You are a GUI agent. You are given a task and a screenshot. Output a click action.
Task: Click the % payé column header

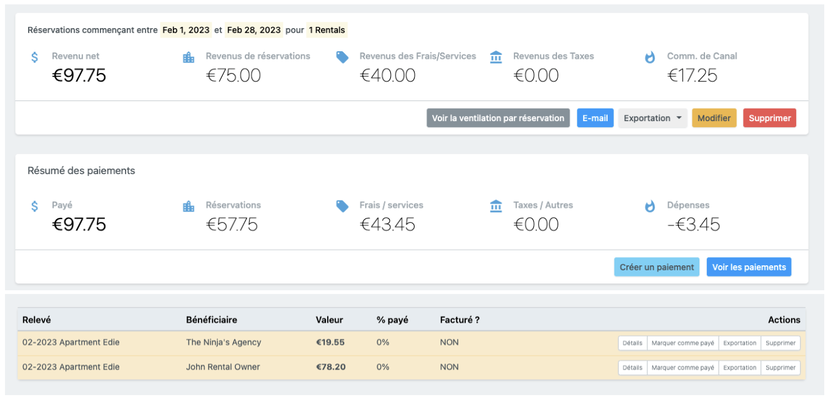point(392,320)
